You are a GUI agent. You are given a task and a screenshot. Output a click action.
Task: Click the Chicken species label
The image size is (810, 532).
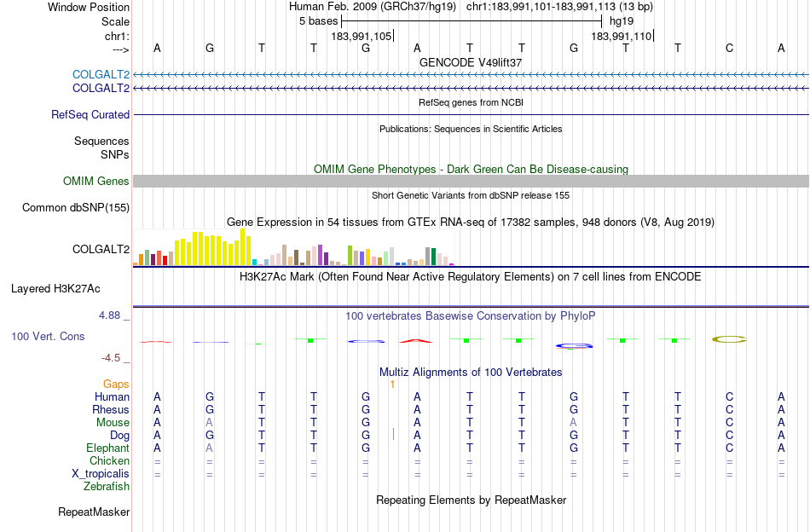pos(109,460)
